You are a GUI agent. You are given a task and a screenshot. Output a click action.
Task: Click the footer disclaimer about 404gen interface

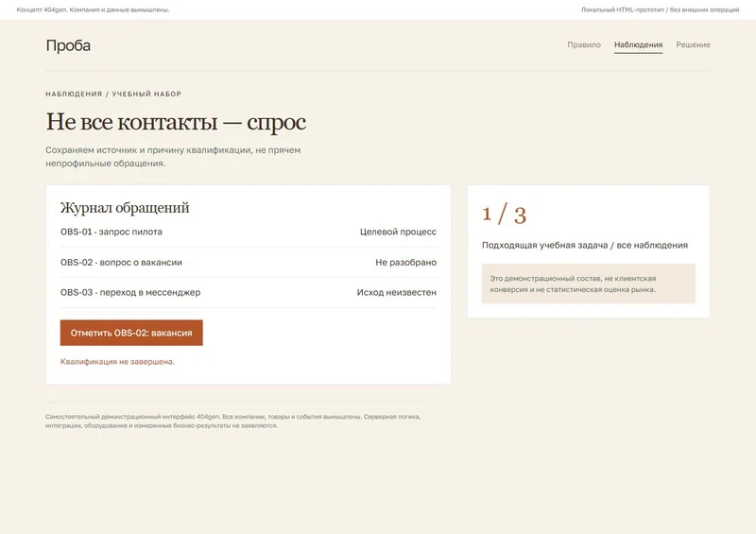[233, 422]
